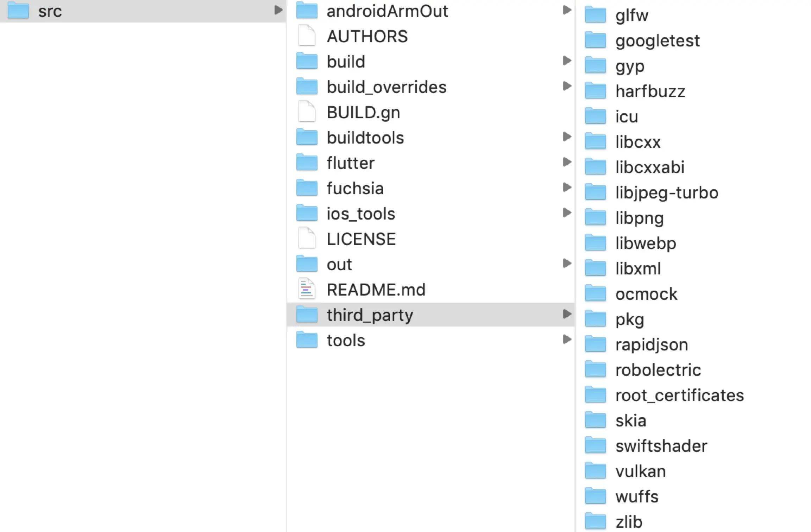Select the wuffs folder name

637,496
